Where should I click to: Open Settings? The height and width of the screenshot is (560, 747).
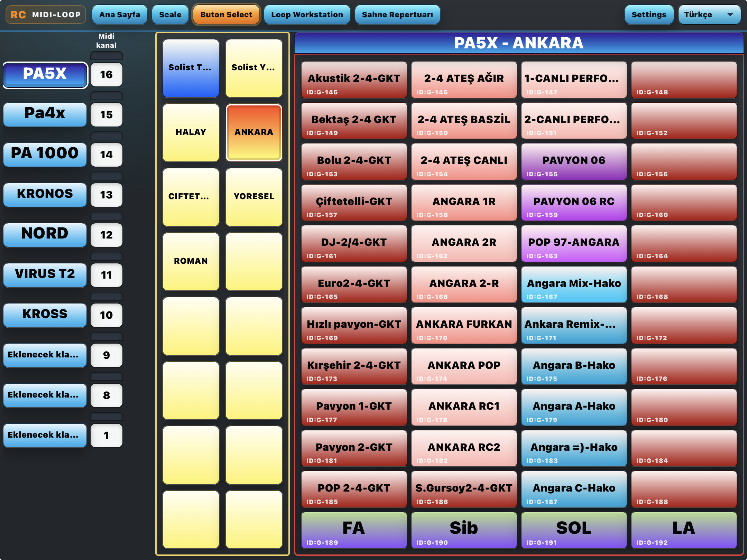click(x=649, y=15)
